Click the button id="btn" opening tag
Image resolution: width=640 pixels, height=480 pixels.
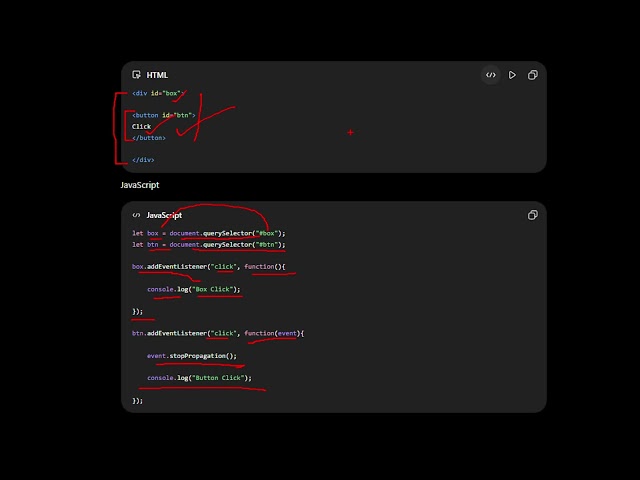[164, 115]
